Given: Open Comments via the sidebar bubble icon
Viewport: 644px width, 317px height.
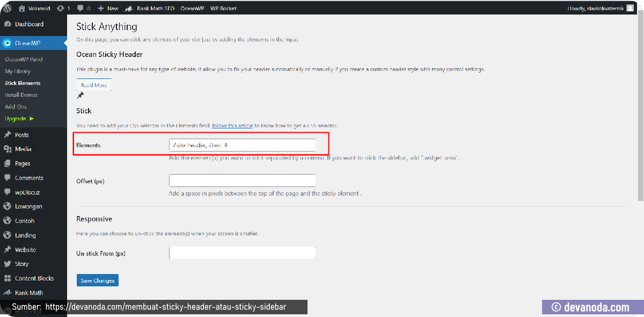Looking at the screenshot, I should [8, 178].
